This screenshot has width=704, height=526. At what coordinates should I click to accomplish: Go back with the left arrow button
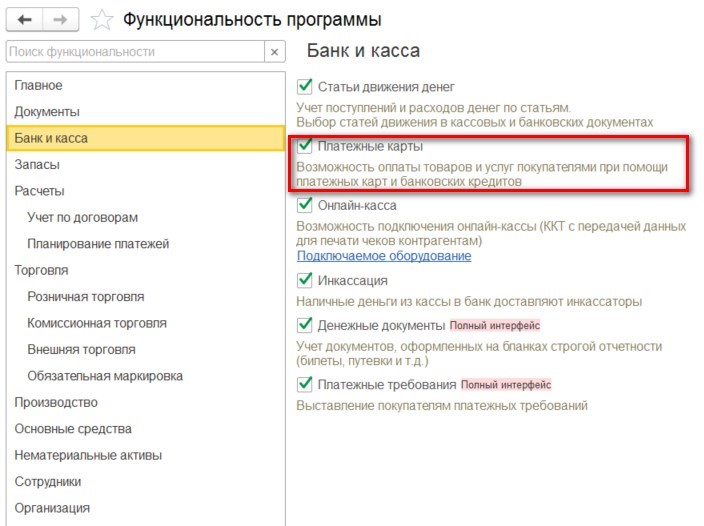(25, 20)
